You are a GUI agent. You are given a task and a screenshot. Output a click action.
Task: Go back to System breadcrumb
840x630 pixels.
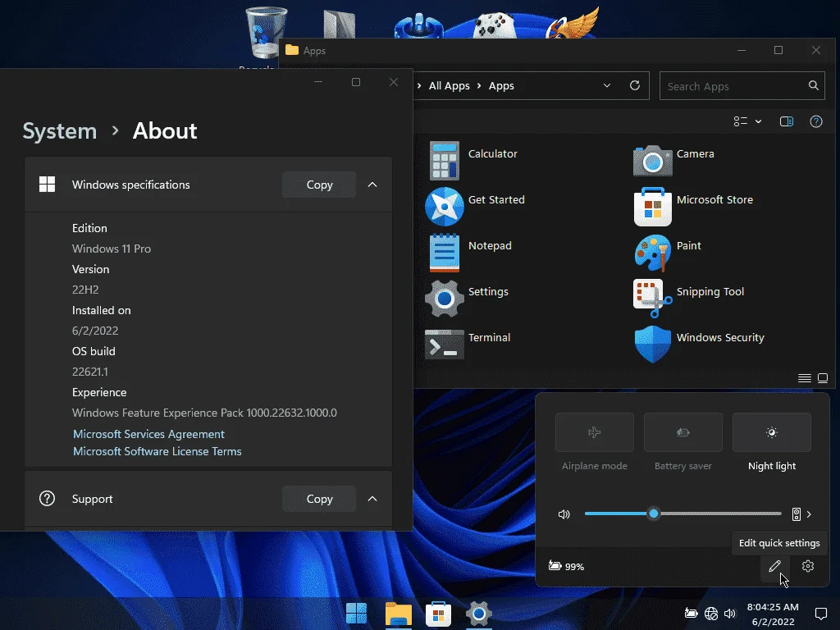click(x=59, y=130)
